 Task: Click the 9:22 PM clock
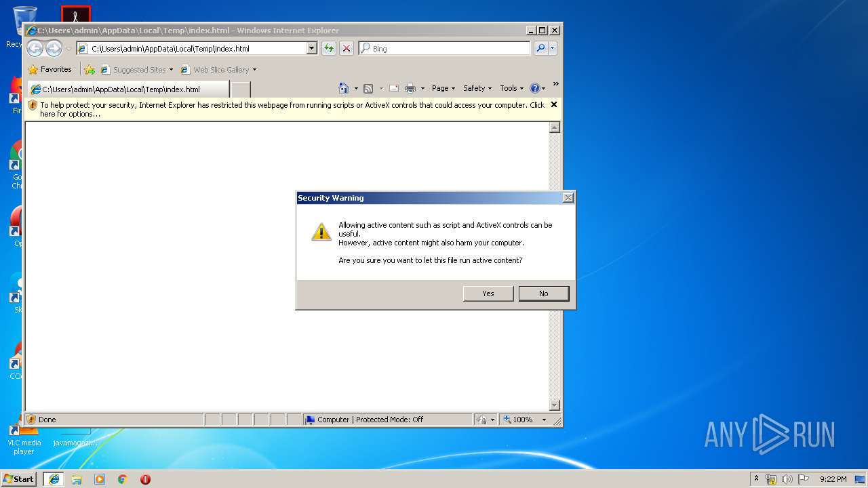pos(833,479)
